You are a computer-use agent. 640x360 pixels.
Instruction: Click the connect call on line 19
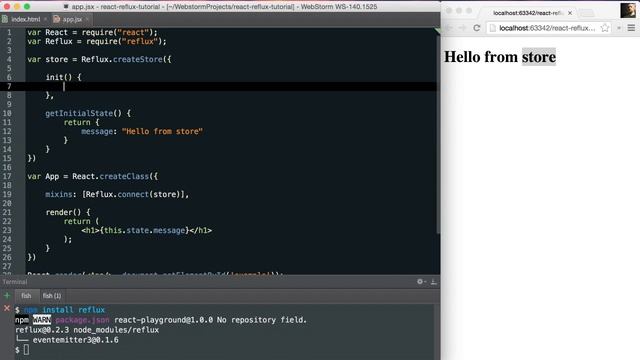click(133, 194)
